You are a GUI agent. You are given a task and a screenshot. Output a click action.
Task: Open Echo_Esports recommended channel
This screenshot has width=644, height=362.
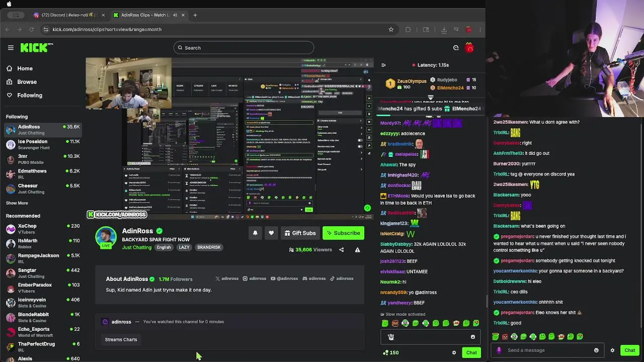(43, 332)
